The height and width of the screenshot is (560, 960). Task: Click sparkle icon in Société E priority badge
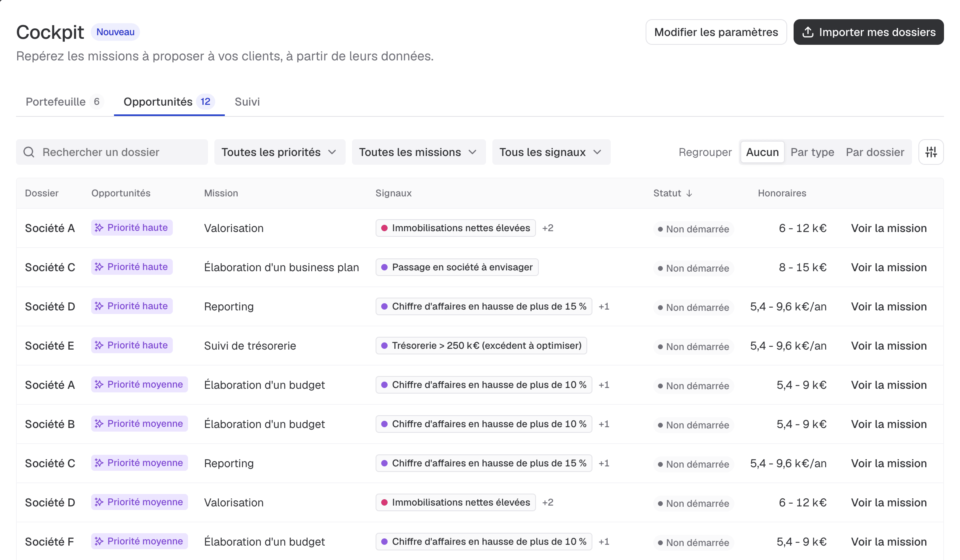click(99, 345)
